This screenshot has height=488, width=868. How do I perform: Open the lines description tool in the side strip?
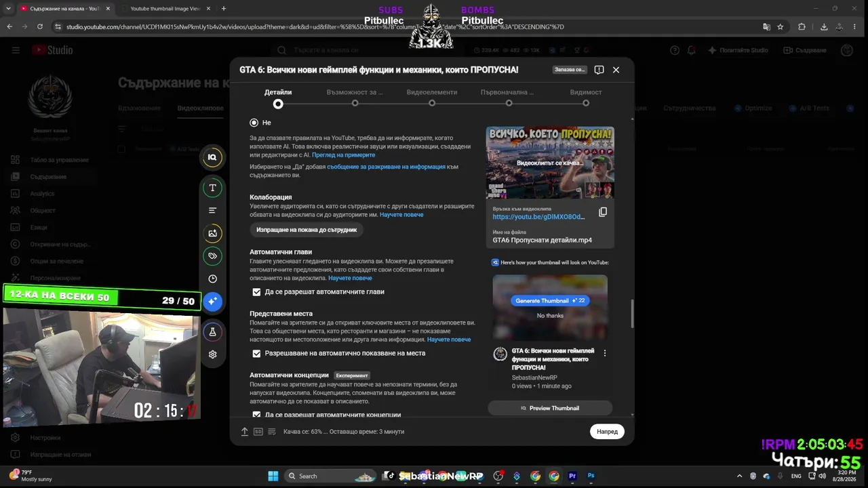tap(212, 210)
